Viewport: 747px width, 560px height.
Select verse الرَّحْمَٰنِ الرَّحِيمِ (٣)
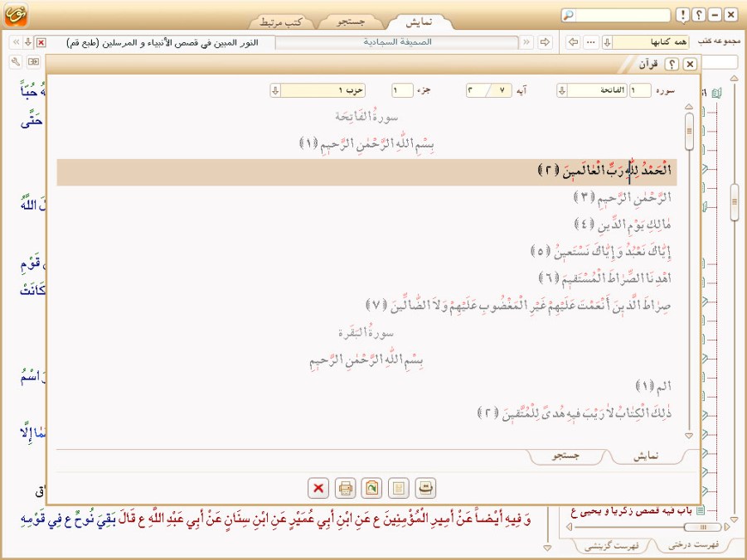click(622, 197)
